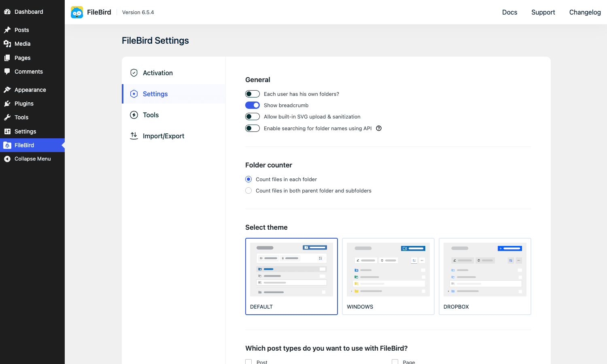Image resolution: width=607 pixels, height=364 pixels.
Task: Click the Tools lightning bolt icon
Action: [134, 115]
